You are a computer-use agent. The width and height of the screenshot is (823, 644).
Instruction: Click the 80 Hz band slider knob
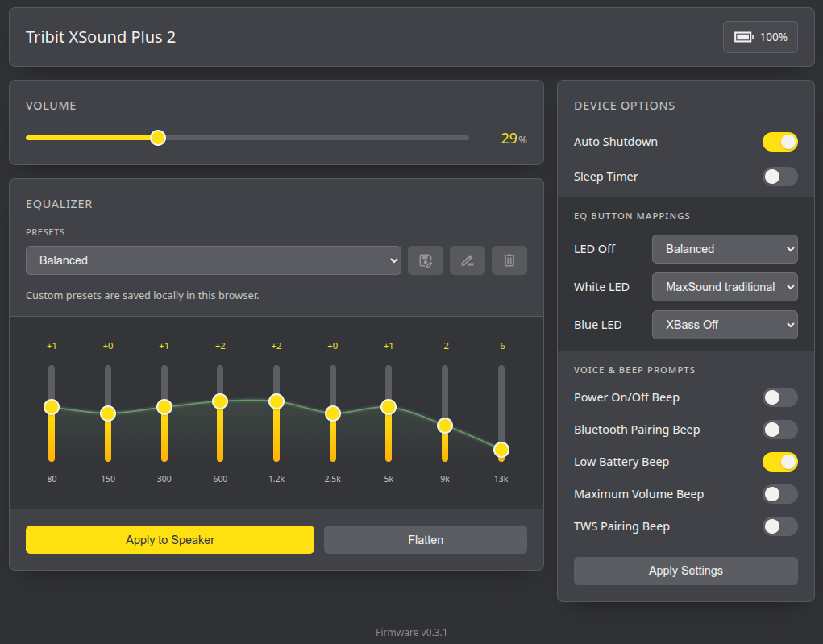click(52, 407)
